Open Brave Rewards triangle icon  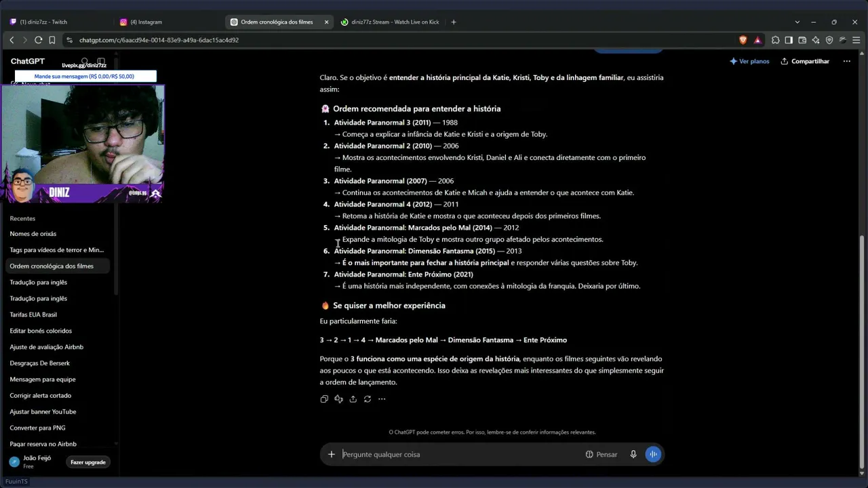tap(757, 40)
